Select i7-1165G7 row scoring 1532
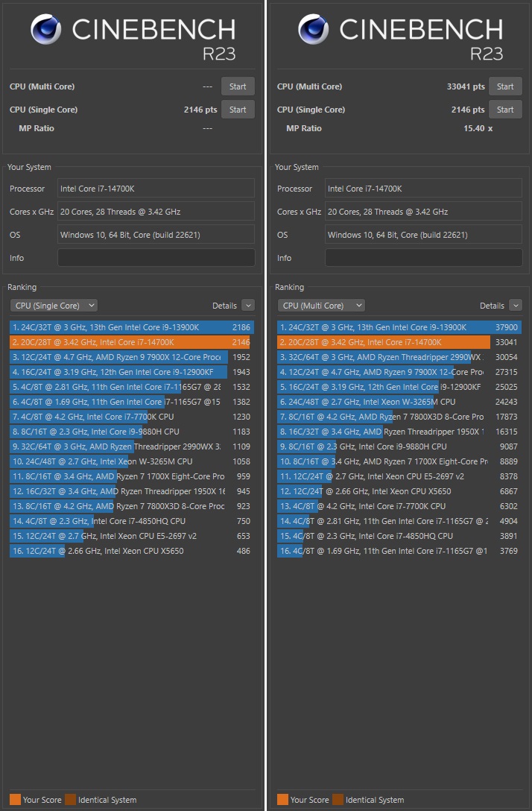The height and width of the screenshot is (811, 532). pyautogui.click(x=131, y=387)
